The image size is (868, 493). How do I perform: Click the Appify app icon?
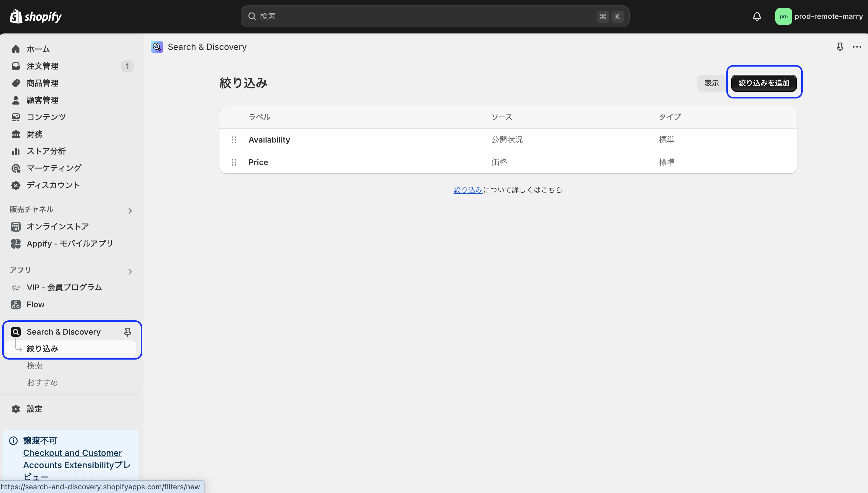coord(15,243)
